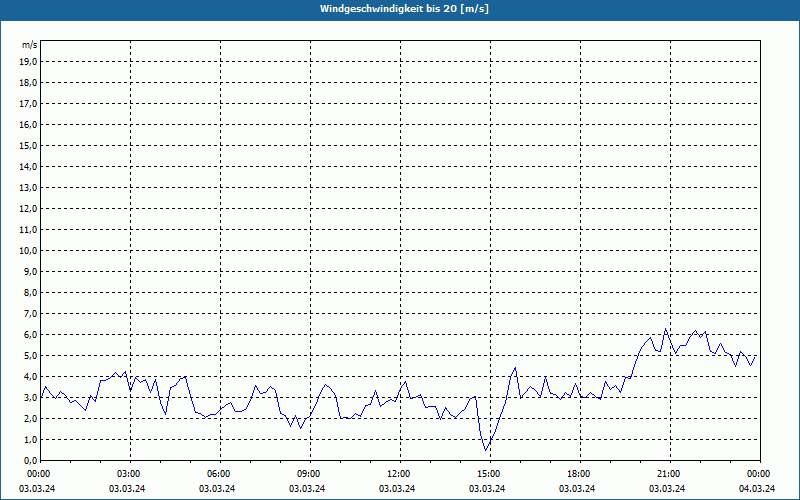The height and width of the screenshot is (500, 800).
Task: Click the y-axis label '8,0'
Action: [31, 292]
